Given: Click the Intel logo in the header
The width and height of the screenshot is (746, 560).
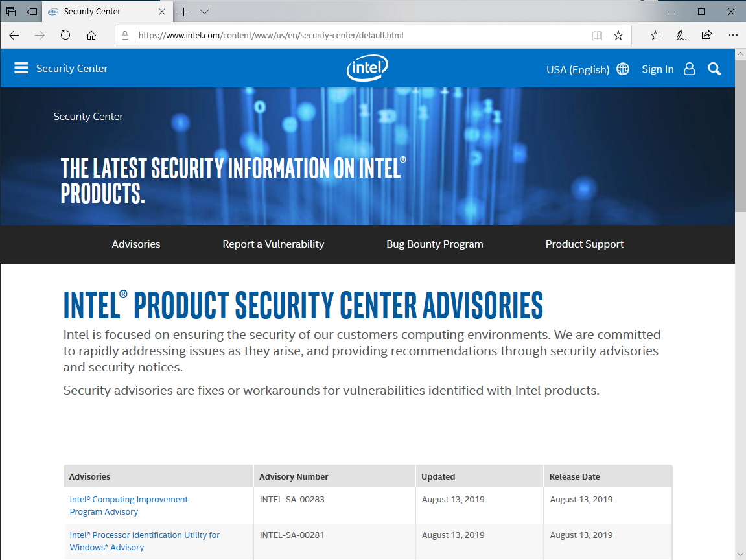Looking at the screenshot, I should click(367, 68).
